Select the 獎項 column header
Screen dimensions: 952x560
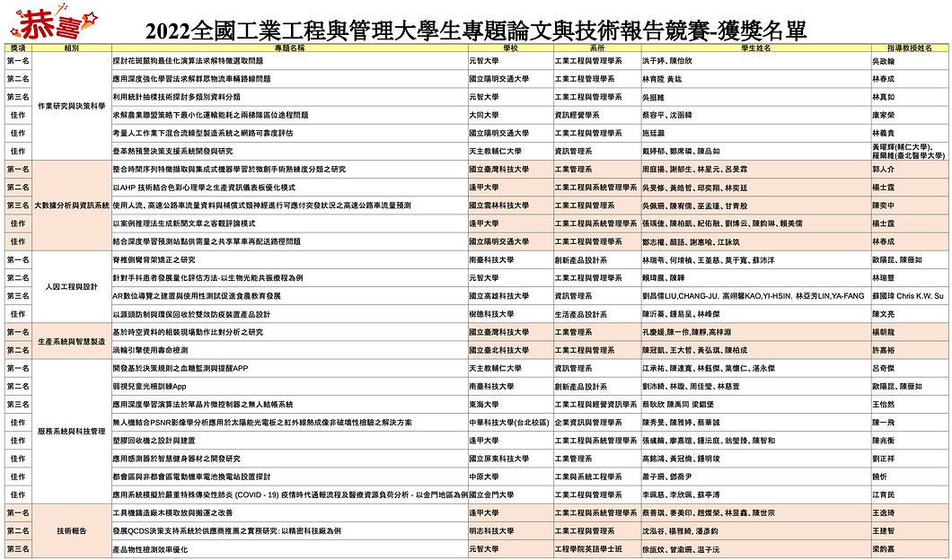(18, 48)
